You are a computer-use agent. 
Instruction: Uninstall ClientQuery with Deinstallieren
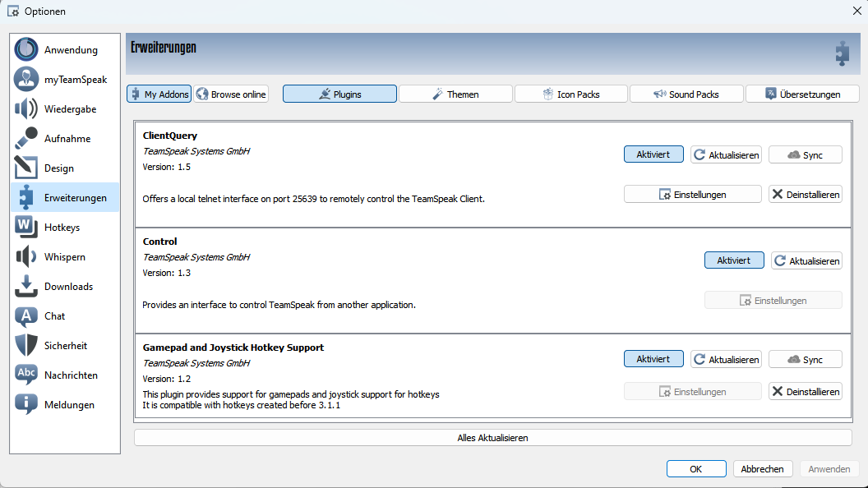(x=806, y=195)
